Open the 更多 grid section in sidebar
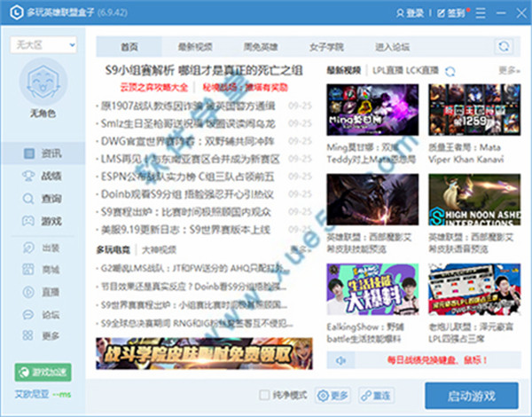Image resolution: width=532 pixels, height=417 pixels. [43, 336]
